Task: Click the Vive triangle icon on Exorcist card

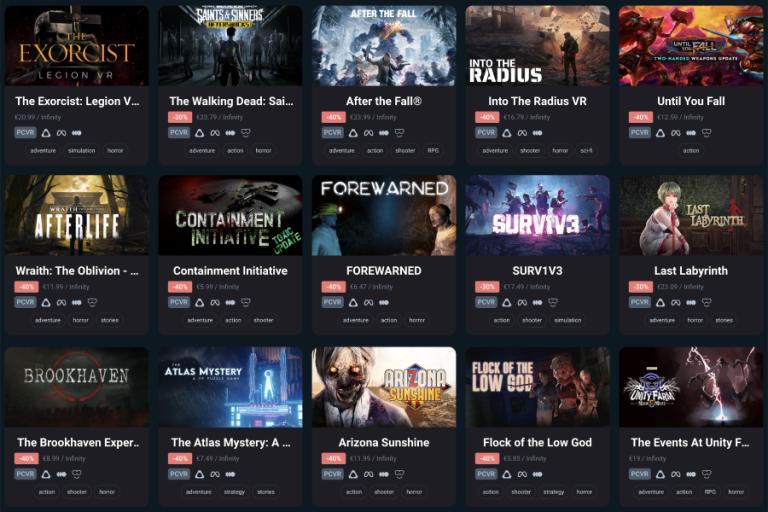Action: (46, 133)
